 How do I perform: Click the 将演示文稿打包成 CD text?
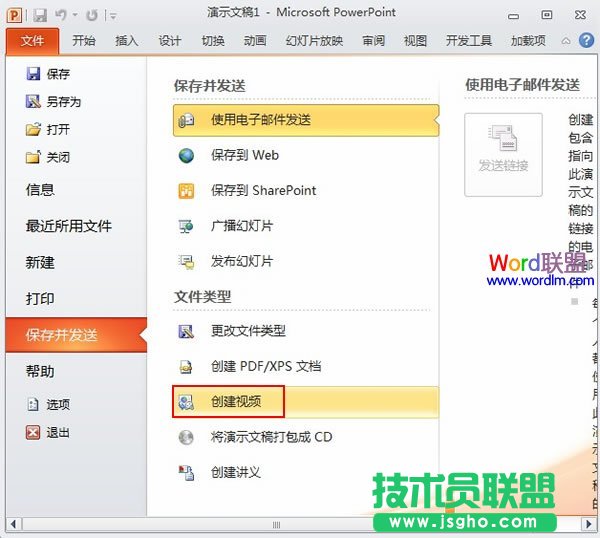click(271, 437)
